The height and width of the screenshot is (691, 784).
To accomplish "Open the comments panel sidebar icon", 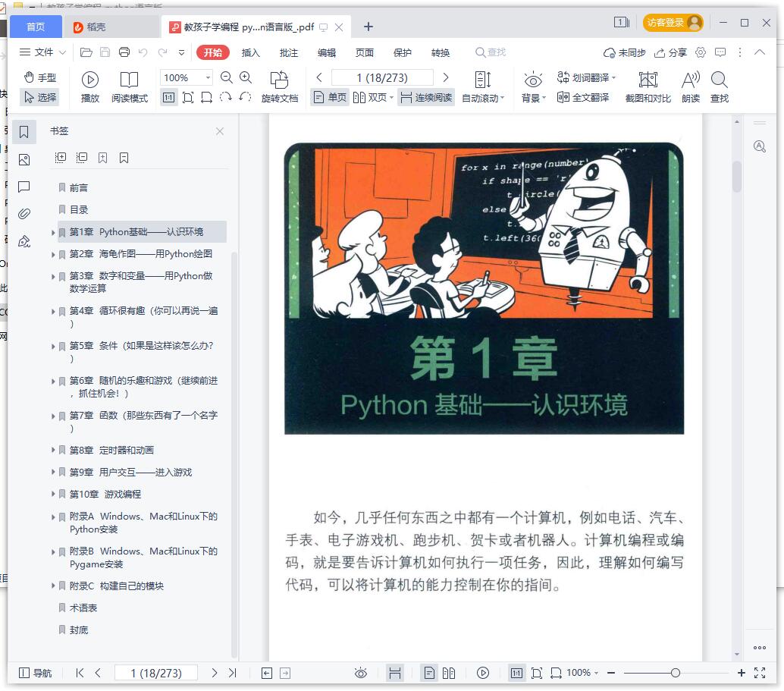I will coord(24,187).
